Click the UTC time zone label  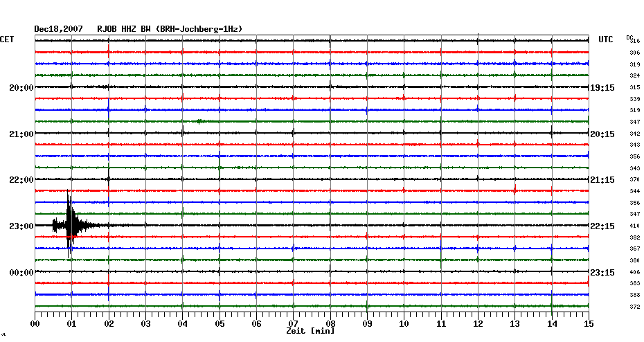[x=606, y=39]
